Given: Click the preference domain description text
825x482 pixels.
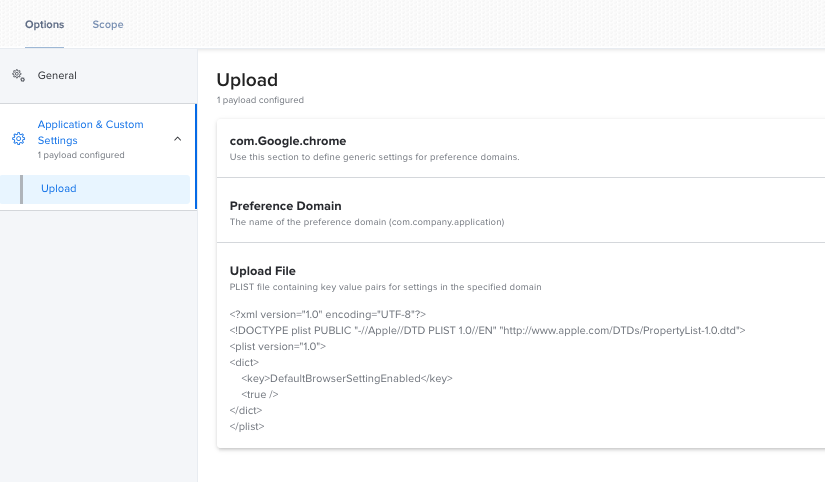Looking at the screenshot, I should coord(367,222).
